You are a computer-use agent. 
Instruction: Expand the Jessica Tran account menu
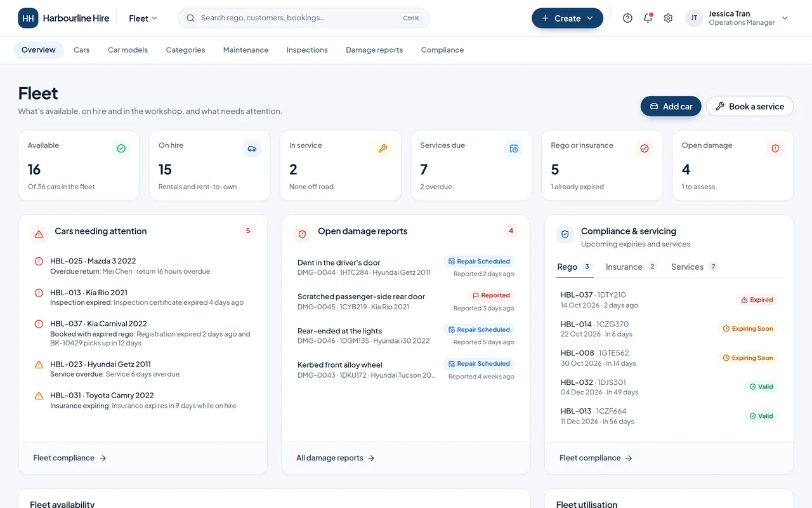(x=737, y=18)
